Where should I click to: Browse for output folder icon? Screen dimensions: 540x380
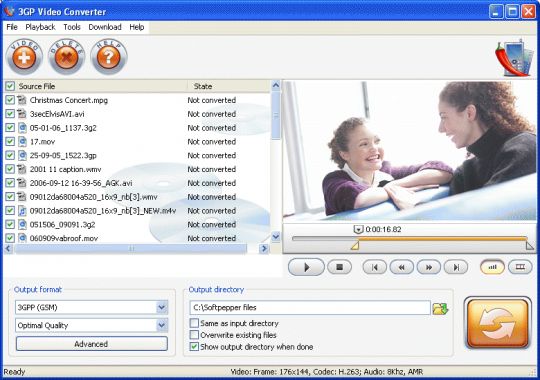coord(440,308)
